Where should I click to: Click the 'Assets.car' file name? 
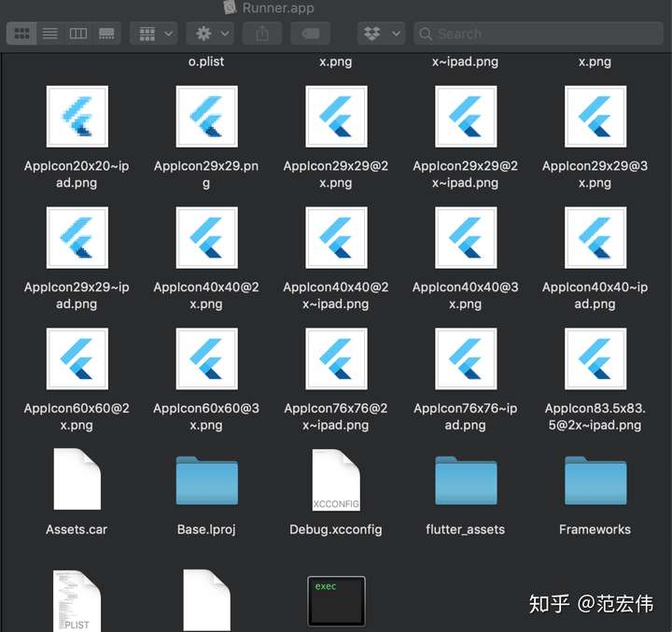pyautogui.click(x=77, y=529)
